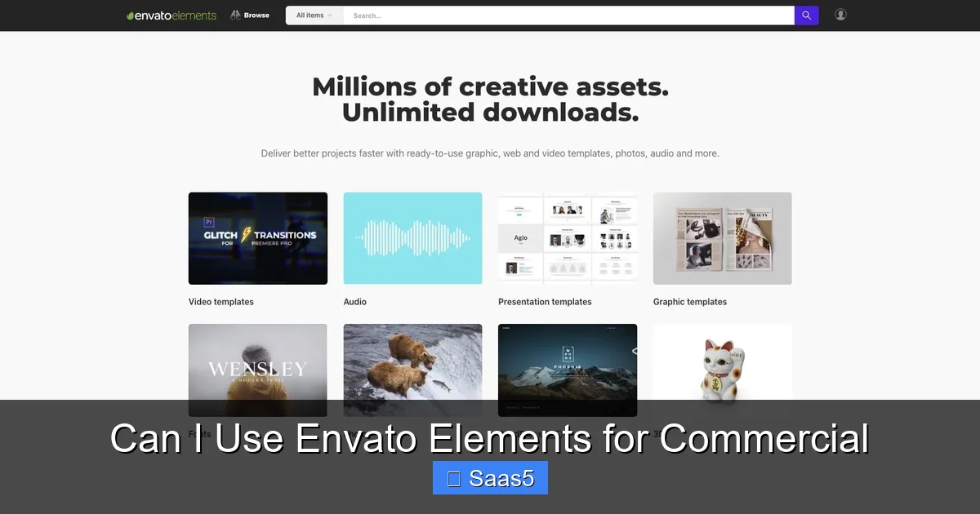Image resolution: width=980 pixels, height=514 pixels.
Task: Select the 'Millions of creative assets' headline
Action: 490,86
